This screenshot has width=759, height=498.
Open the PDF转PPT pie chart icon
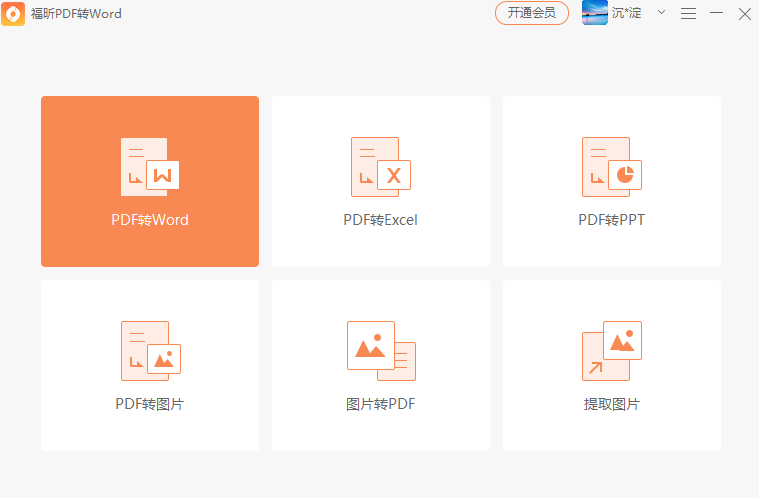pos(611,166)
